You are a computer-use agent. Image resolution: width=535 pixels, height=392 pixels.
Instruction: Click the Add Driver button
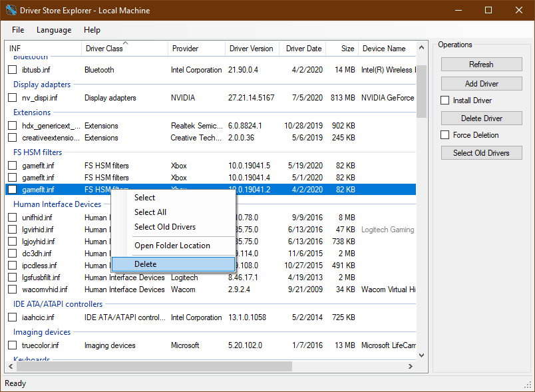click(x=481, y=83)
